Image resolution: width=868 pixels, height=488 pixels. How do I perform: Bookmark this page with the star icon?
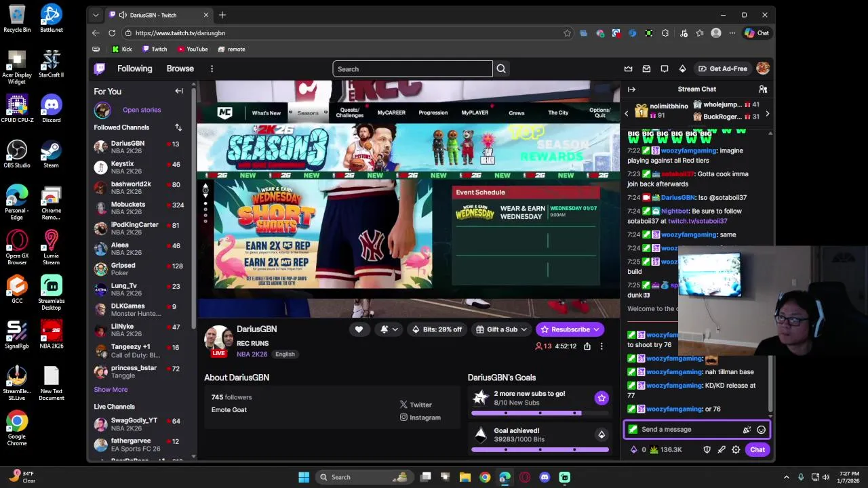(x=567, y=33)
